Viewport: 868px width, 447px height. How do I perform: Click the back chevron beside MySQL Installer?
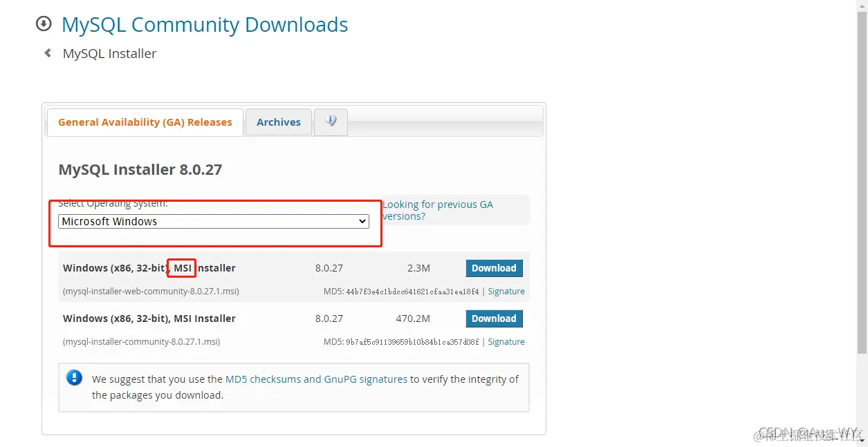tap(48, 53)
